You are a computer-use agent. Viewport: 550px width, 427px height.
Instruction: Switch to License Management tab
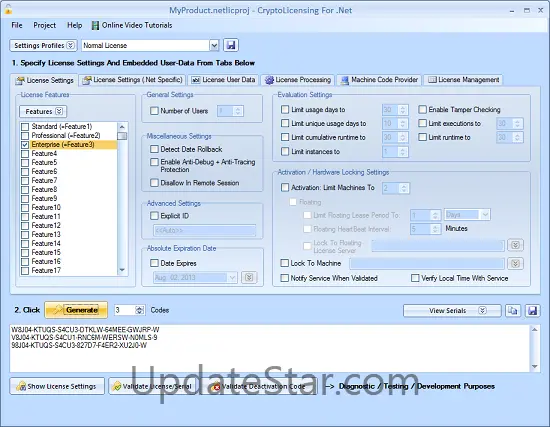[x=463, y=80]
